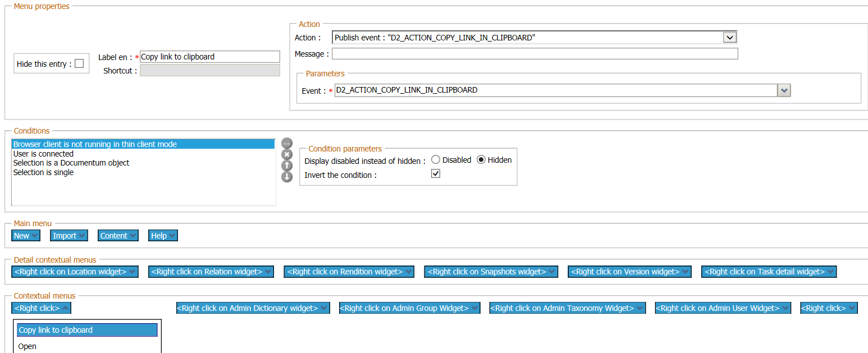Select the Disabled radio button
The image size is (868, 353).
(x=436, y=159)
